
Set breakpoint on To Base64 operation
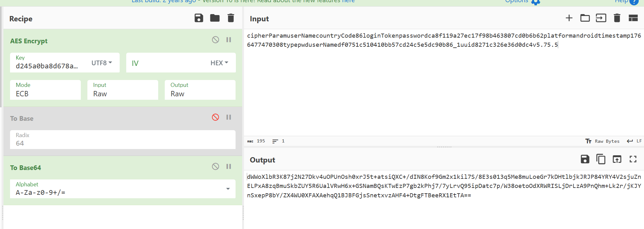point(229,167)
